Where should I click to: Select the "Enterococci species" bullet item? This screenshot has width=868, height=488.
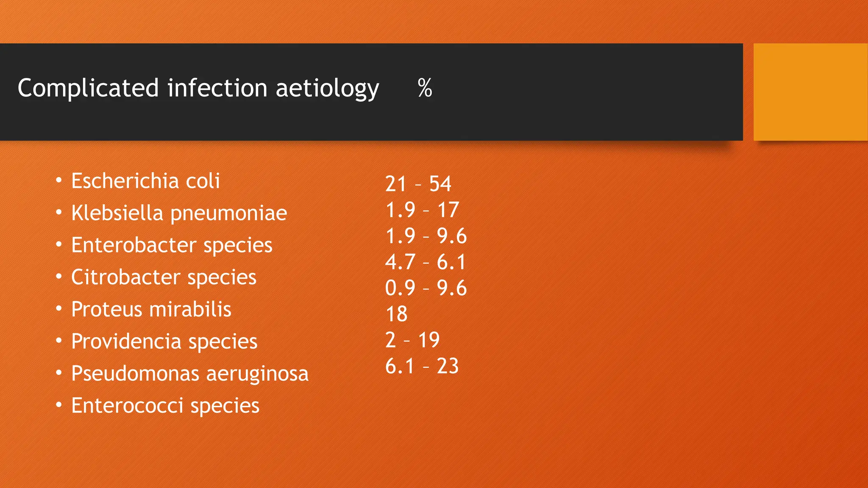(165, 405)
